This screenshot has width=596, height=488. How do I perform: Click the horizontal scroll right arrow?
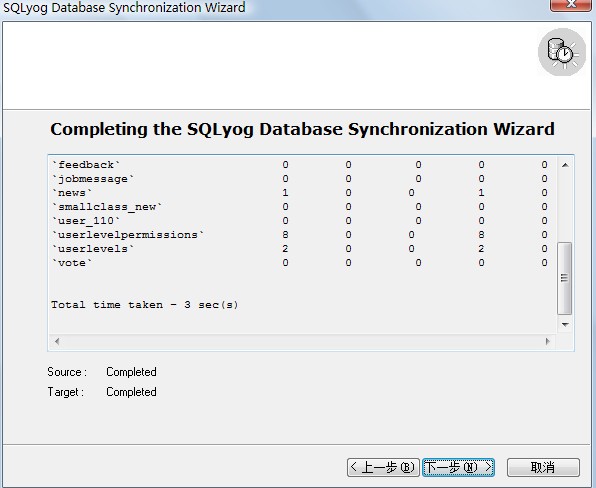547,341
